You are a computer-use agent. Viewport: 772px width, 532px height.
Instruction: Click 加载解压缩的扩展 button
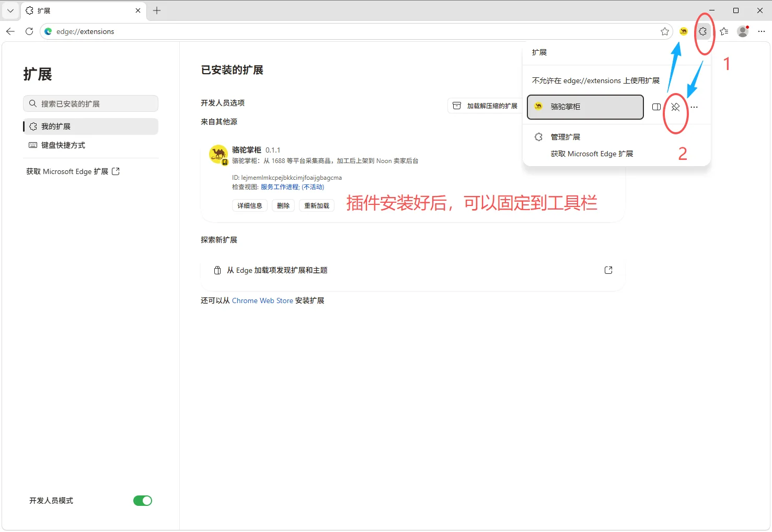[x=485, y=106]
